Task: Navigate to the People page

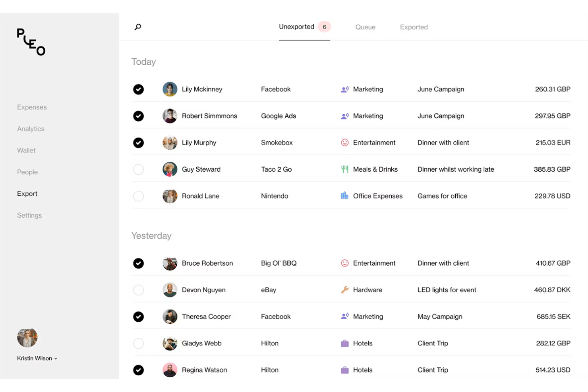Action: tap(27, 172)
